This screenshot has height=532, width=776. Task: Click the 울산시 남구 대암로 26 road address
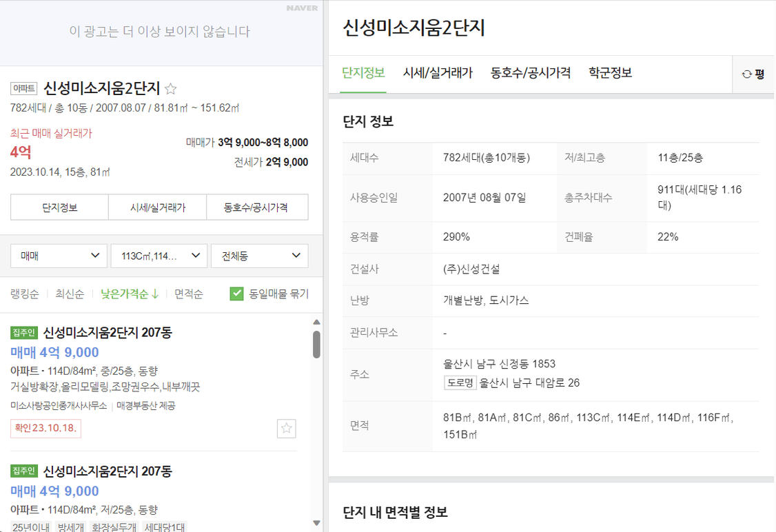[x=529, y=382]
